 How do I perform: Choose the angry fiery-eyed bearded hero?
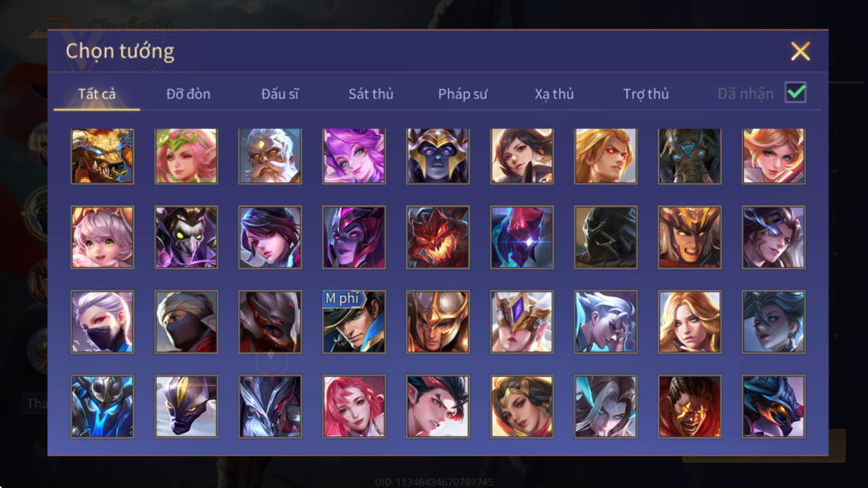coord(690,406)
